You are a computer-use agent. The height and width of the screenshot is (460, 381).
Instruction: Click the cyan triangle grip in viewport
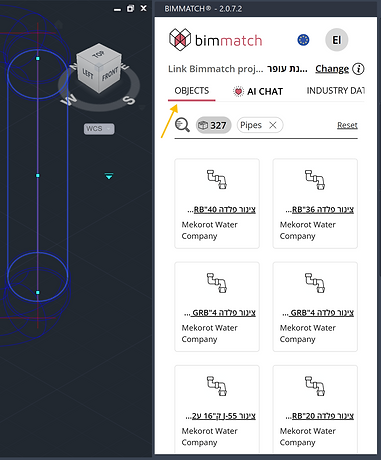coord(109,176)
